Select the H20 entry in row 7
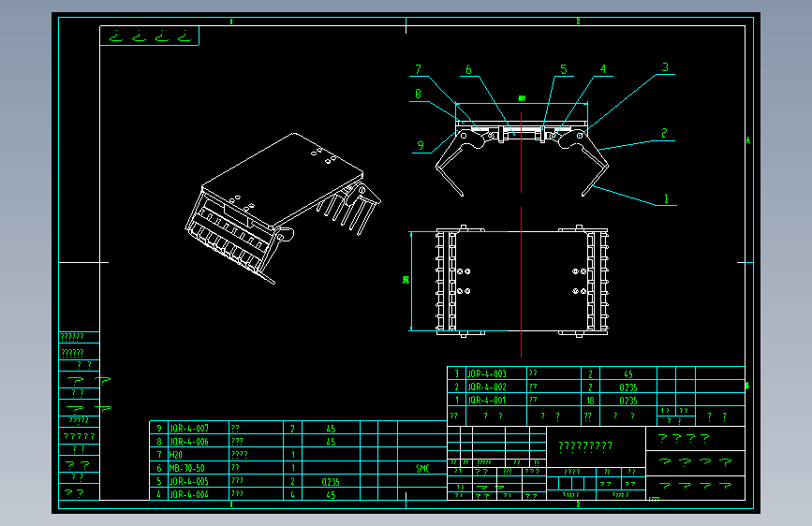Screen dimensions: 812x526 click(176, 455)
